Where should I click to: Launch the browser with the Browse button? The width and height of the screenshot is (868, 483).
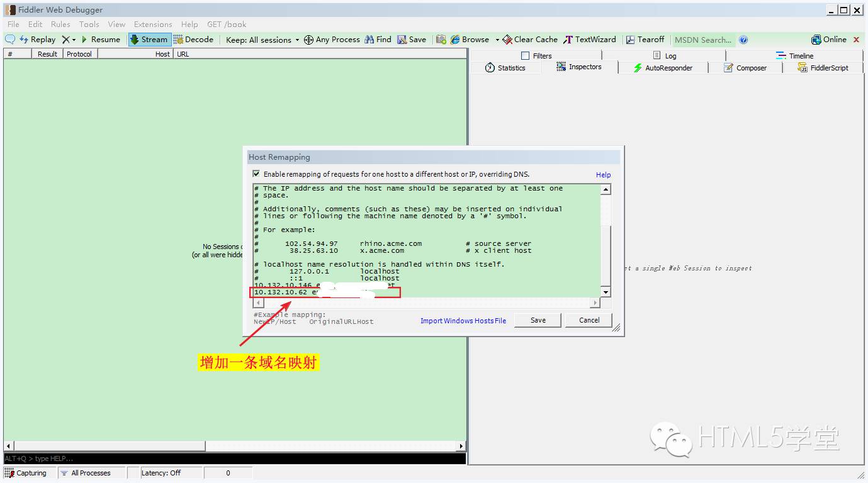click(470, 39)
